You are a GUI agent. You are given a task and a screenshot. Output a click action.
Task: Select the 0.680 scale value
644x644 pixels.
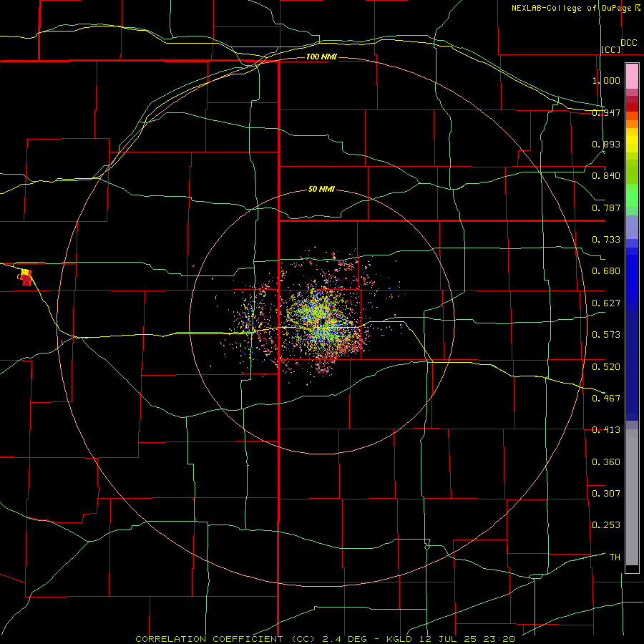pyautogui.click(x=606, y=271)
